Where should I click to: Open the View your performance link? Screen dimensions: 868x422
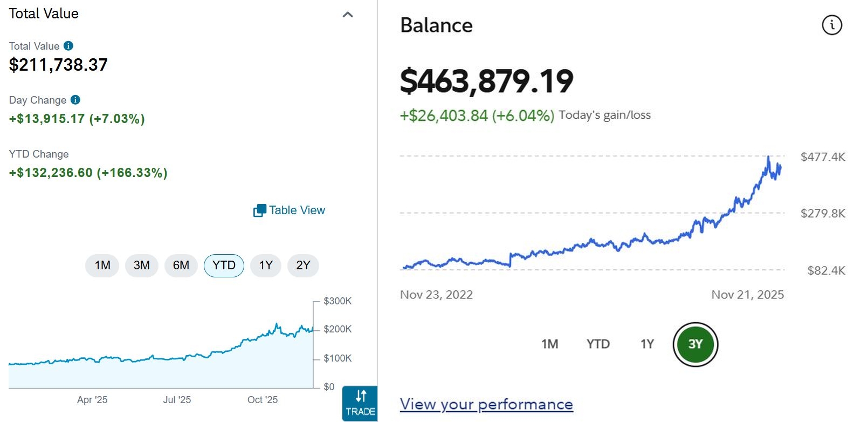486,404
